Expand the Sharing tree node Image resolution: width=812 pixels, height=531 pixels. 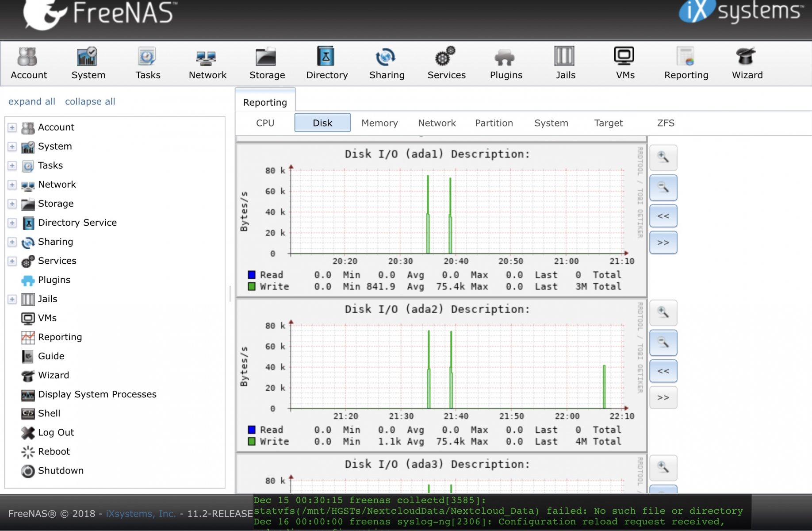pos(12,242)
